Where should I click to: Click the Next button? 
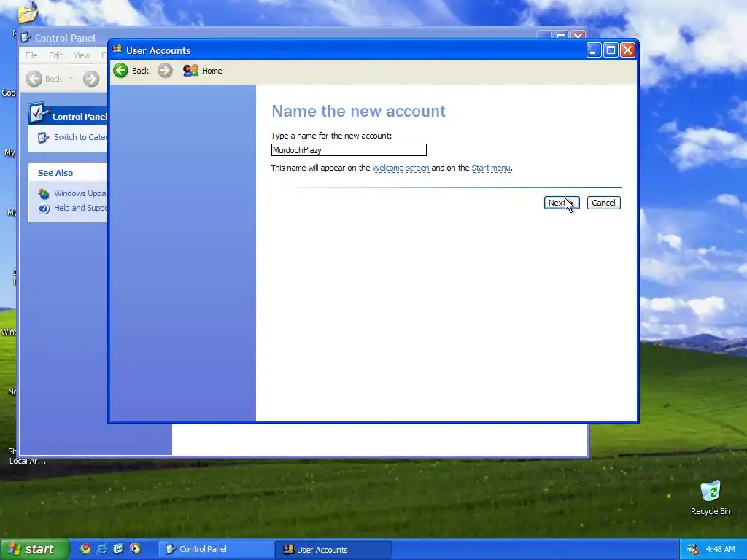[x=562, y=203]
